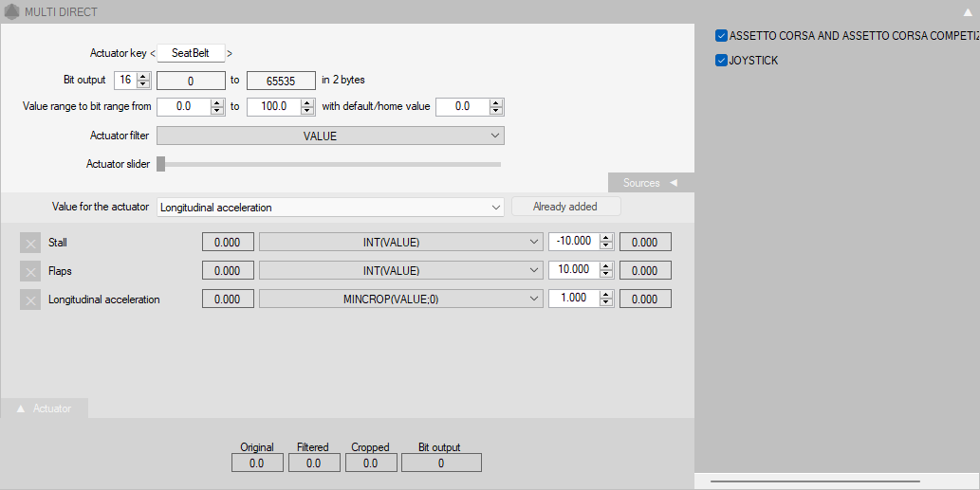
Task: Click the Multi Direct cube logo icon
Action: 11,12
